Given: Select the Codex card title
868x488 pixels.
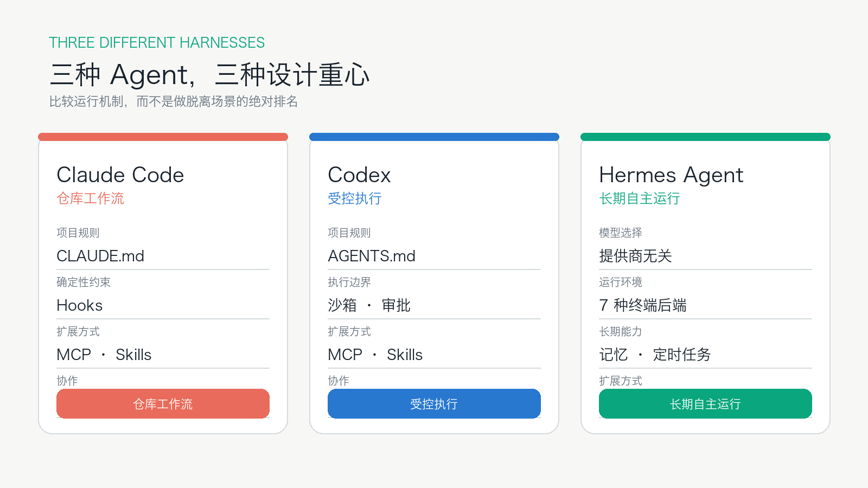Looking at the screenshot, I should click(x=359, y=175).
